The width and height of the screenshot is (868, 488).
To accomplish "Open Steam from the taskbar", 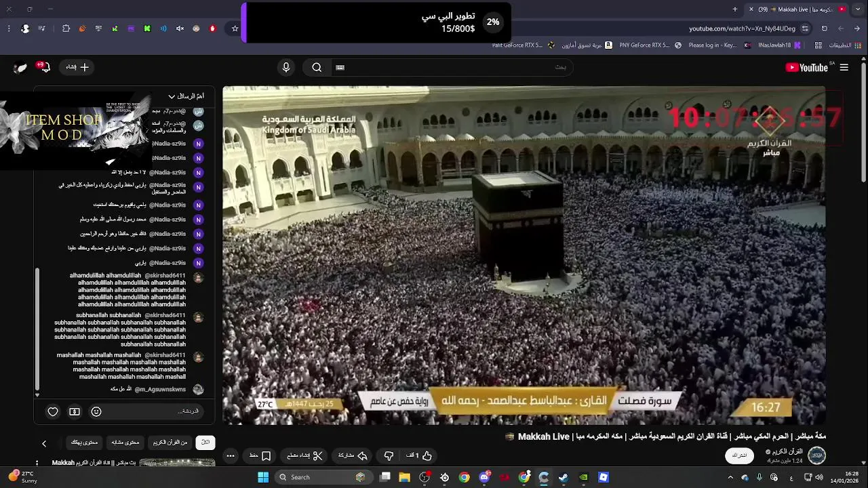I will [564, 477].
